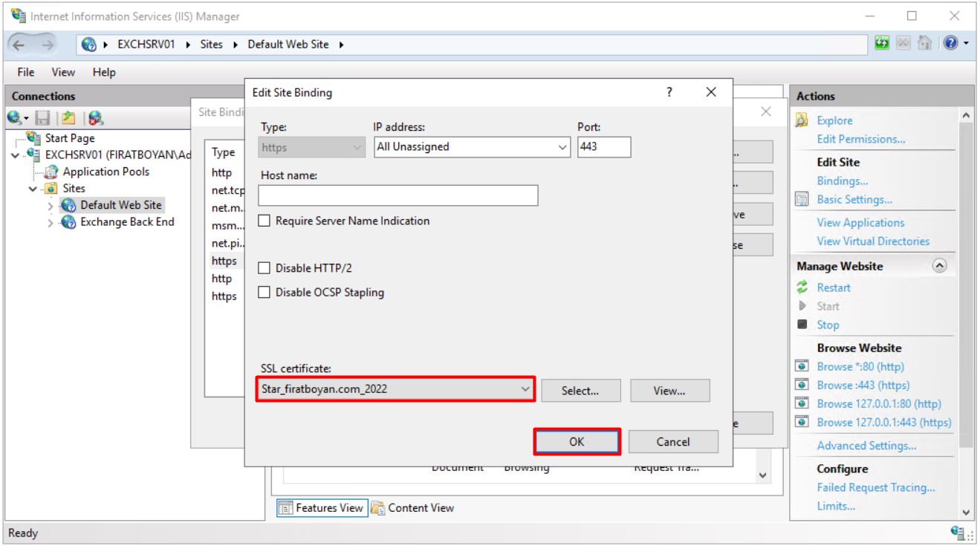Click the status bar network icon
980x546 pixels.
(x=958, y=532)
